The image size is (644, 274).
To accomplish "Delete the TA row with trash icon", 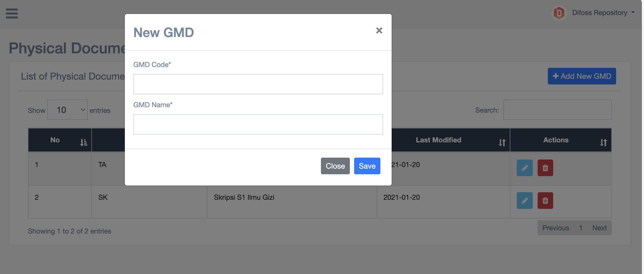I will pyautogui.click(x=545, y=168).
